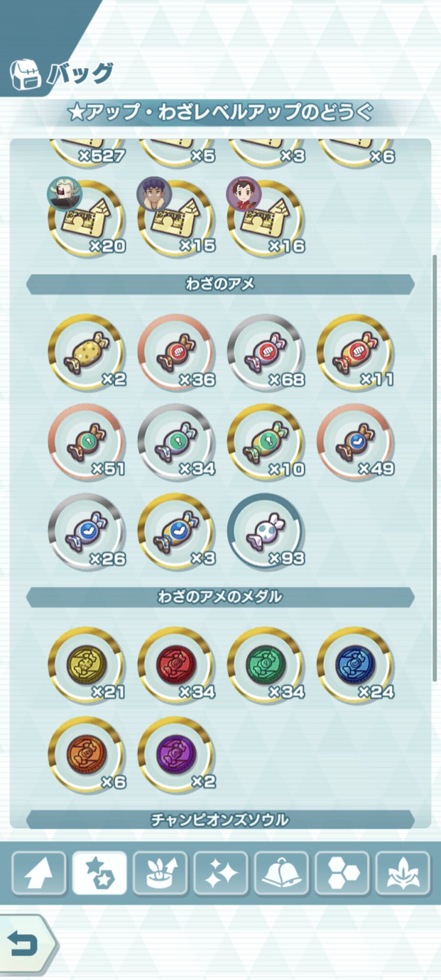Open the sparkle items tab

(x=220, y=873)
